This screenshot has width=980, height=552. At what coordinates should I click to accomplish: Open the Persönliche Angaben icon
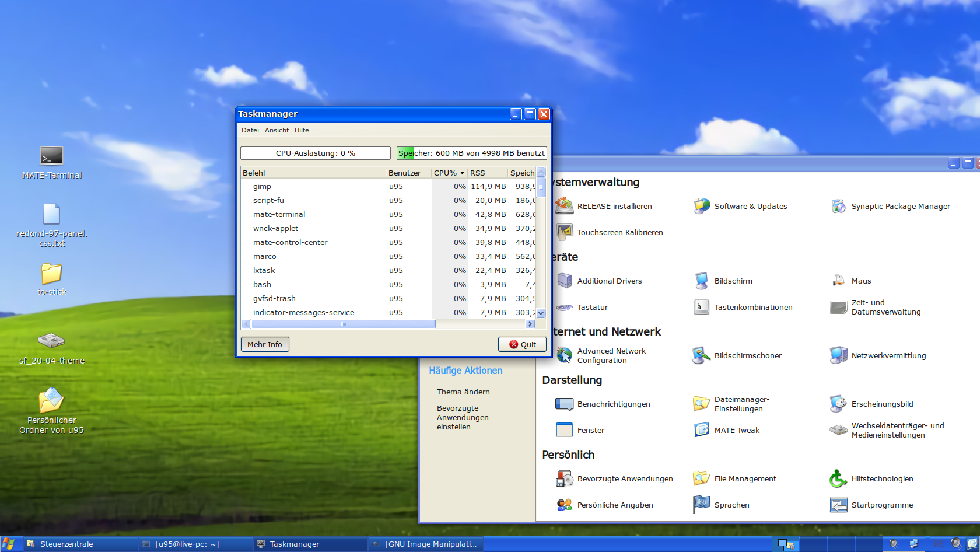click(x=564, y=505)
